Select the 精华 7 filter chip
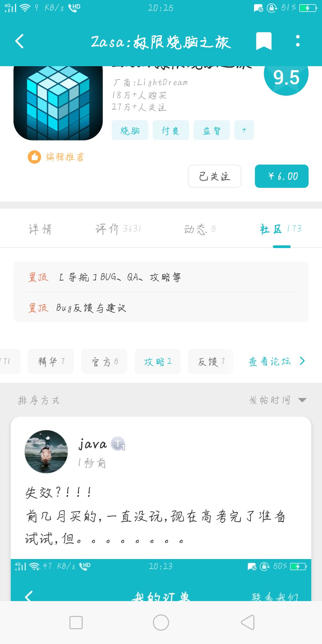The height and width of the screenshot is (644, 322). (51, 361)
